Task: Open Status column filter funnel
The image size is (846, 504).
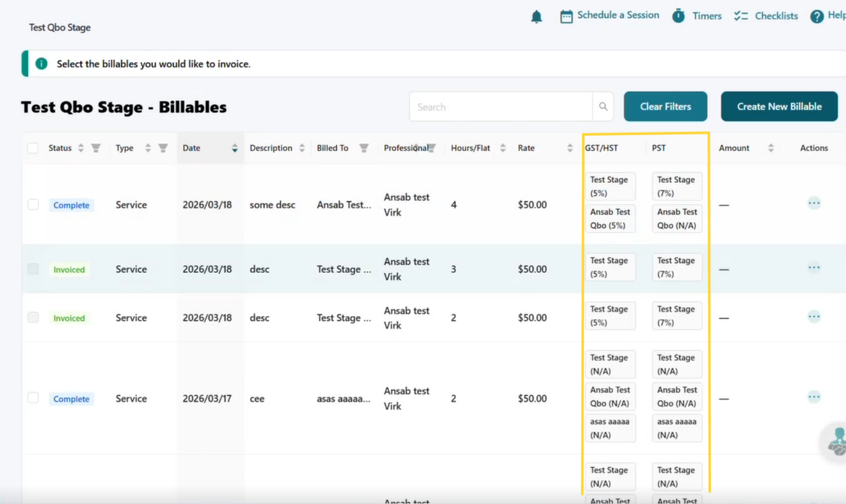Action: point(96,148)
